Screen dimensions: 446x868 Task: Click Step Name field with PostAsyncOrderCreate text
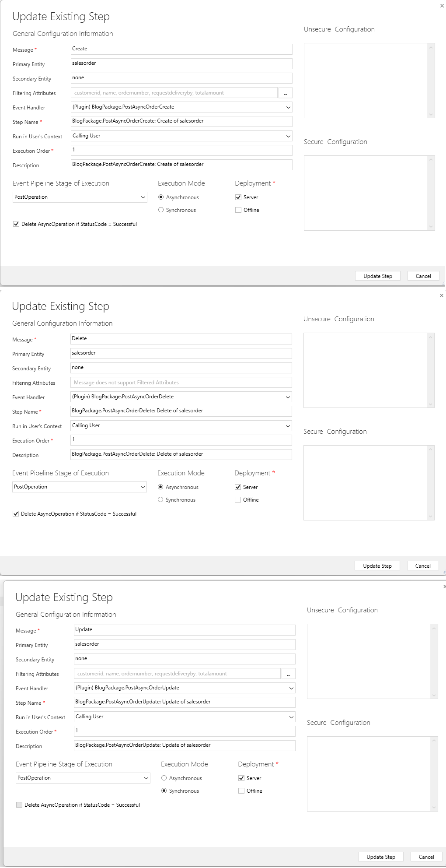181,121
